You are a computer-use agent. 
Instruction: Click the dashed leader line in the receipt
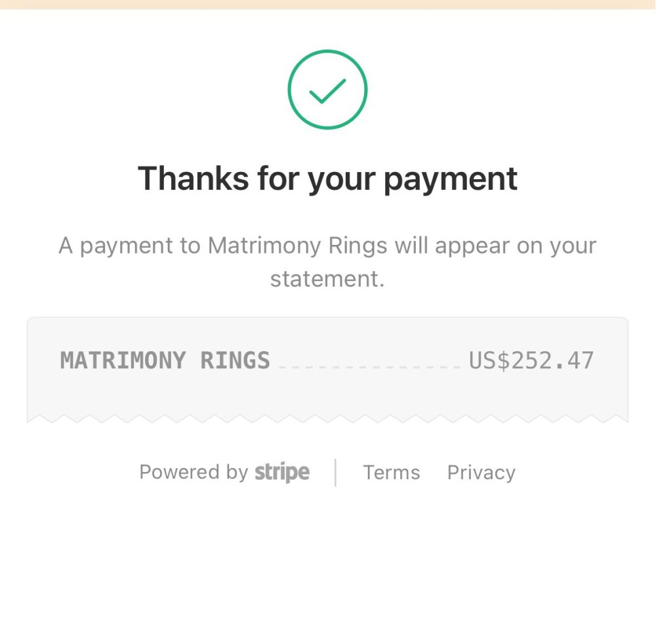tap(371, 366)
